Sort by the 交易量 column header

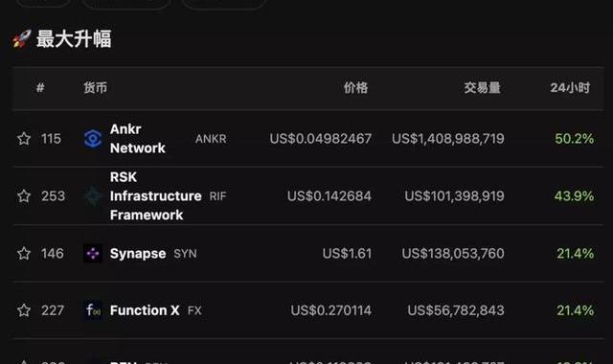coord(482,87)
